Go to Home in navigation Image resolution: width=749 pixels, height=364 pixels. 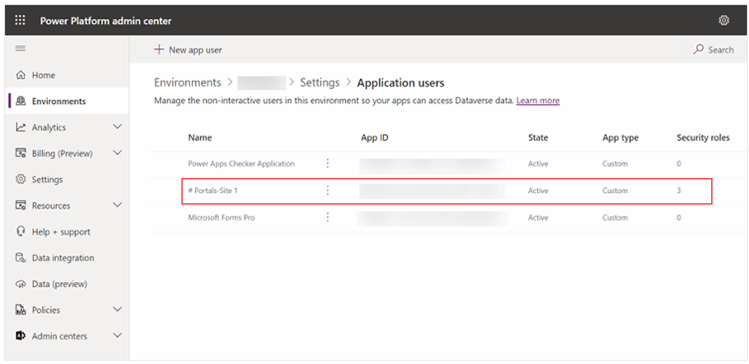point(66,75)
